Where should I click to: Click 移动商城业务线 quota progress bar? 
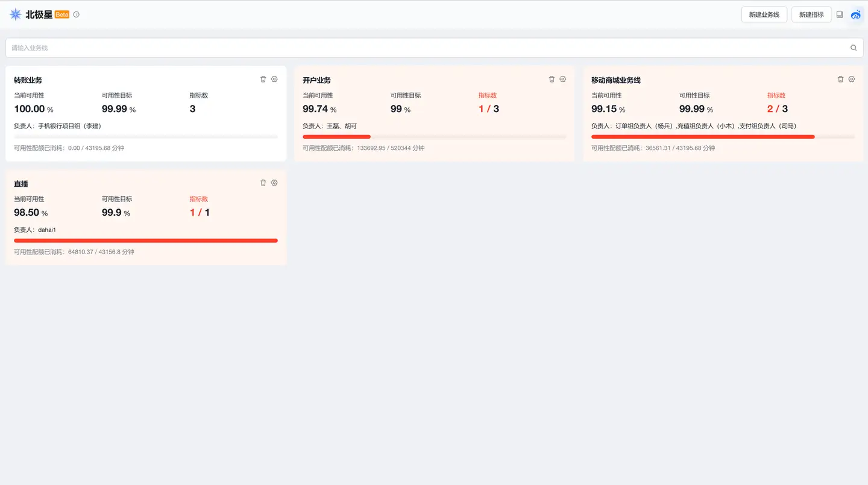tap(722, 137)
